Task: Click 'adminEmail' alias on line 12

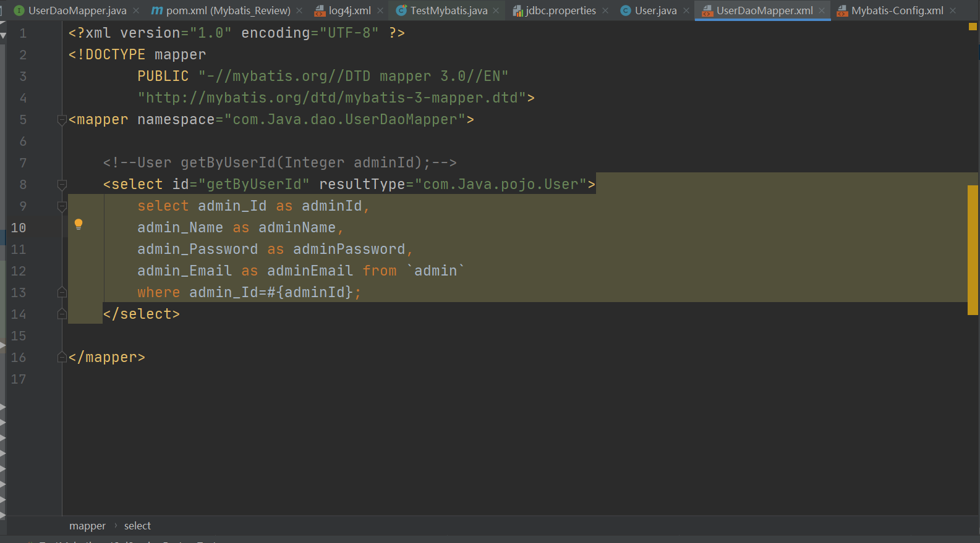Action: [x=310, y=271]
